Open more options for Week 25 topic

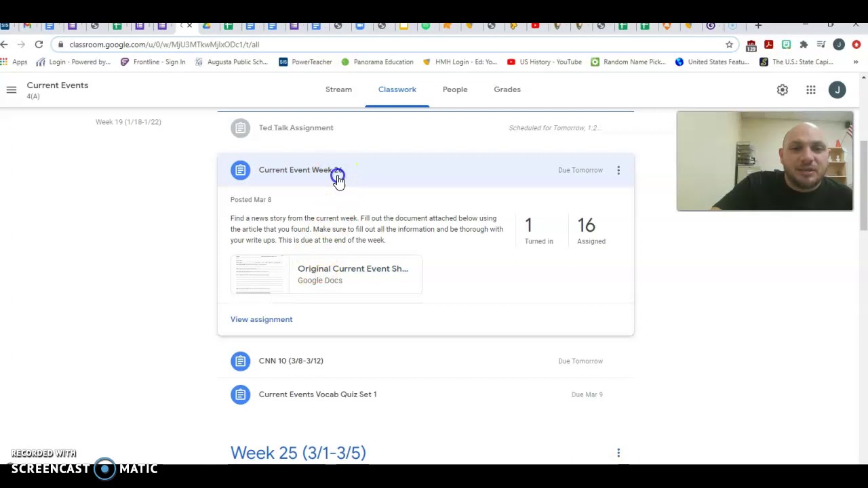[618, 453]
